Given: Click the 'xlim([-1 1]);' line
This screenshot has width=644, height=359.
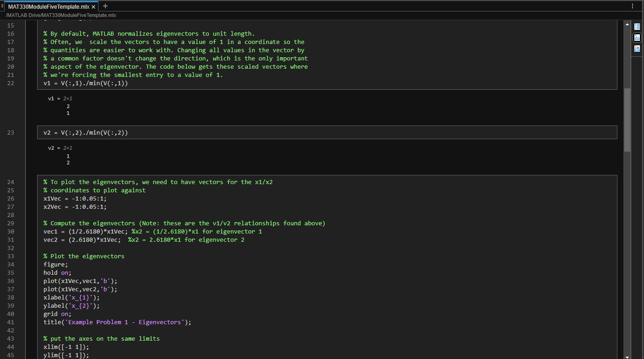Looking at the screenshot, I should (x=66, y=347).
